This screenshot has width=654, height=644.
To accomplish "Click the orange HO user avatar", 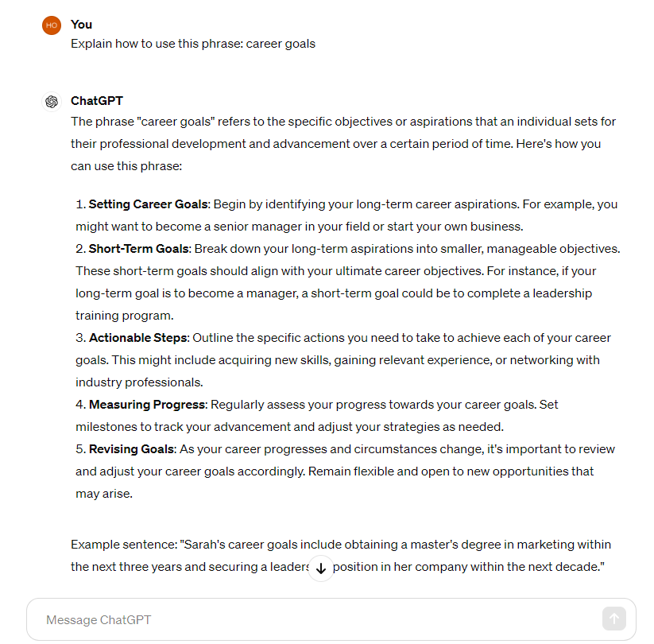I will [52, 25].
